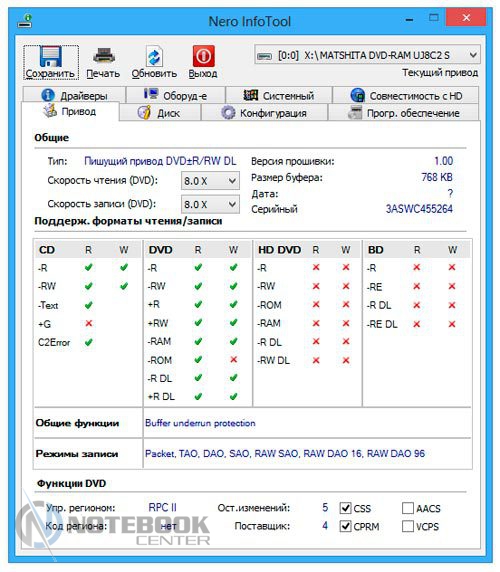Select the Оборуд-е hardware tab icon
This screenshot has width=500, height=572.
(x=151, y=94)
